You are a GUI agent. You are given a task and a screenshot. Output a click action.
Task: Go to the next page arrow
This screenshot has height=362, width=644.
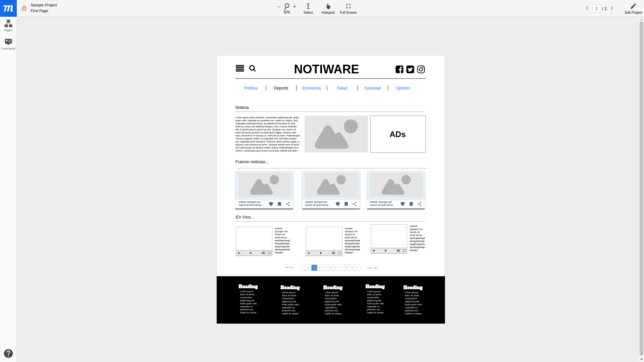click(x=612, y=8)
